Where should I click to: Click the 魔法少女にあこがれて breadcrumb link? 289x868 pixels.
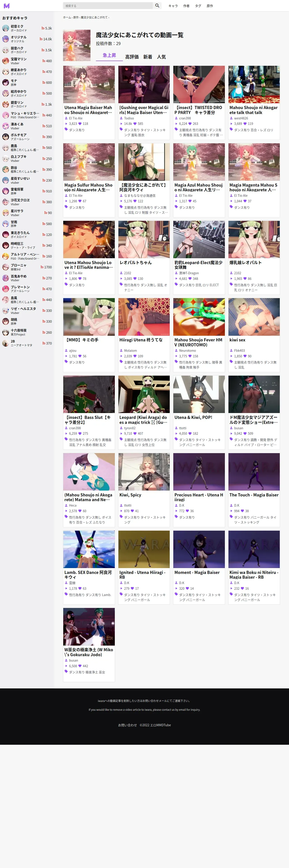pos(94,18)
